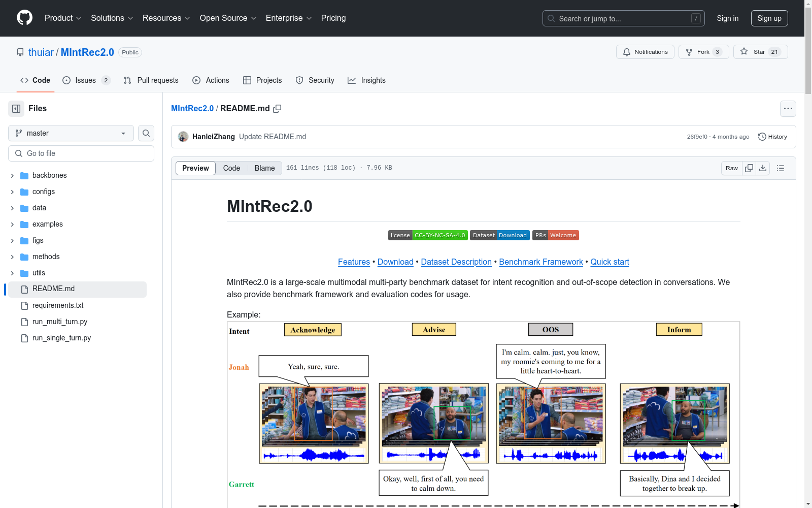812x508 pixels.
Task: Click the README.md file icon in tree
Action: click(24, 289)
